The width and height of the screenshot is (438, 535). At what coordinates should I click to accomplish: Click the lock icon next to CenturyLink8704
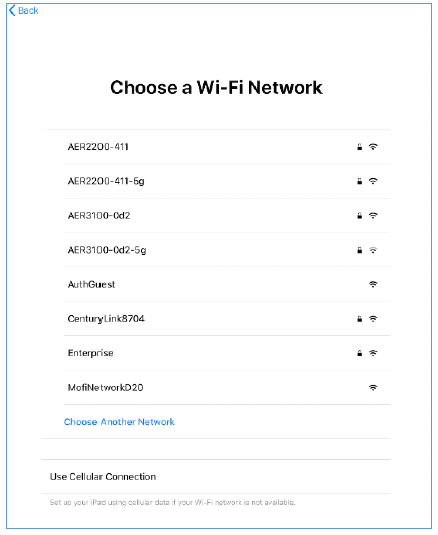pos(359,319)
